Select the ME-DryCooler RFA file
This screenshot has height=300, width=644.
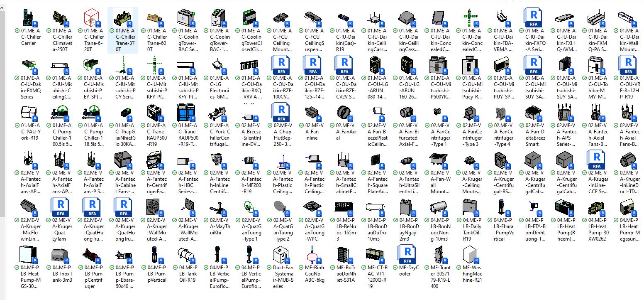pyautogui.click(x=407, y=255)
